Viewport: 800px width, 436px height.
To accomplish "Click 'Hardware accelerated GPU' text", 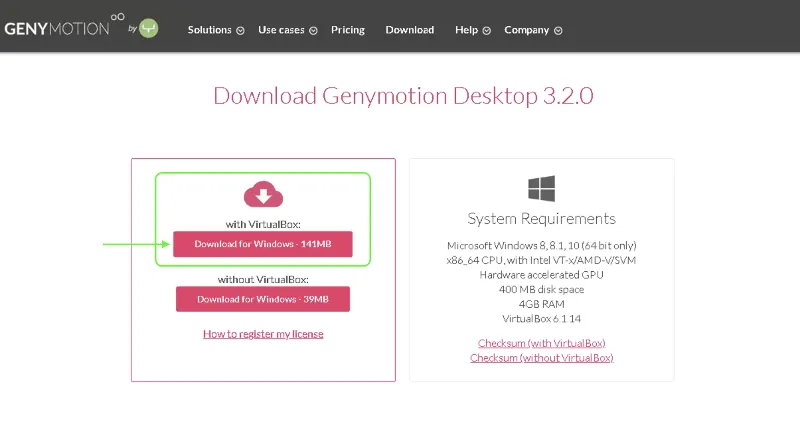I will (x=541, y=275).
